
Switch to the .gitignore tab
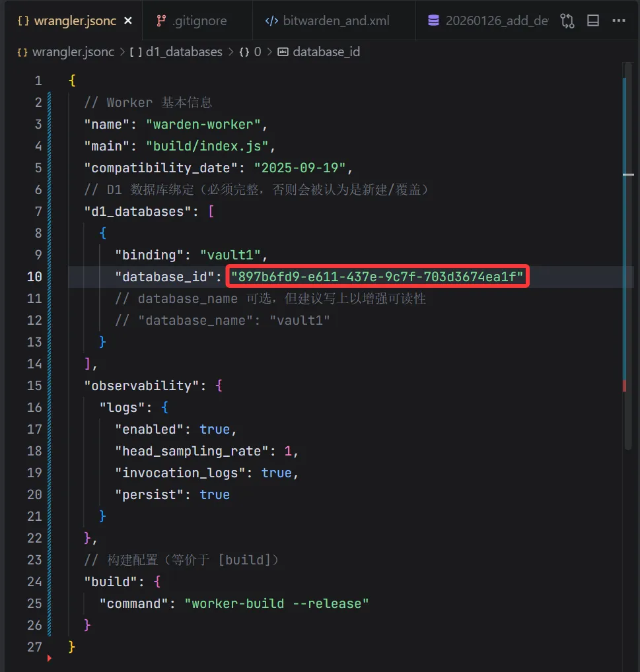click(x=199, y=20)
